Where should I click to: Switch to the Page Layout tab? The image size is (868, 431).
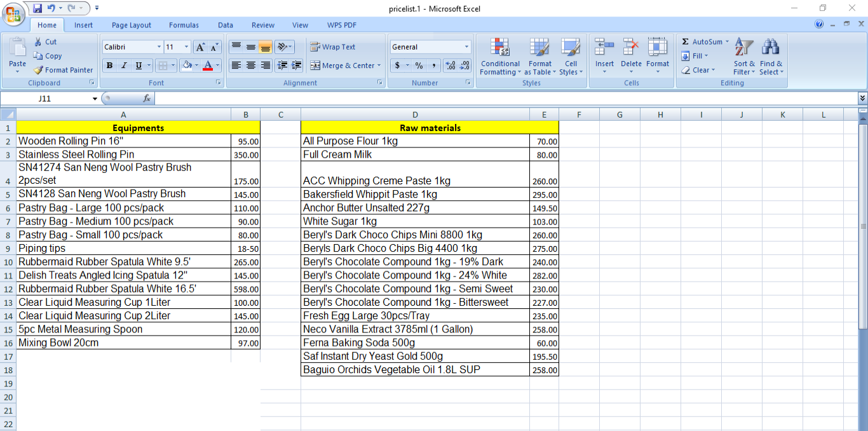(x=132, y=25)
